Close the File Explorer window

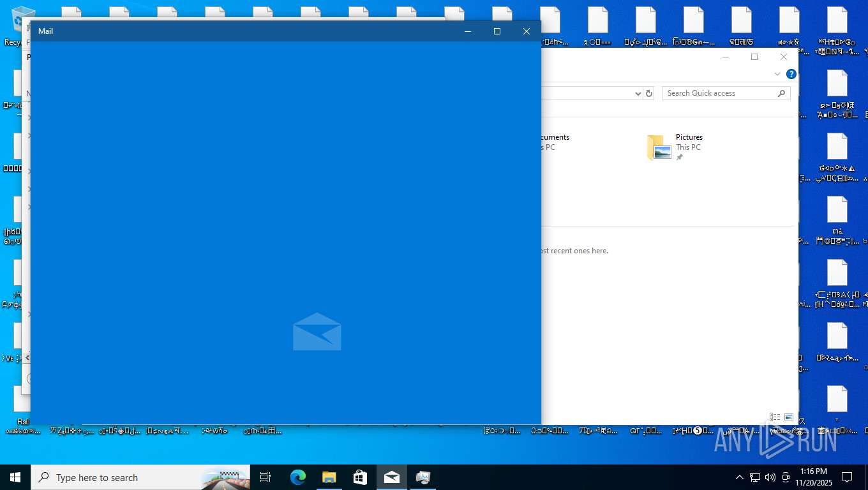tap(784, 57)
